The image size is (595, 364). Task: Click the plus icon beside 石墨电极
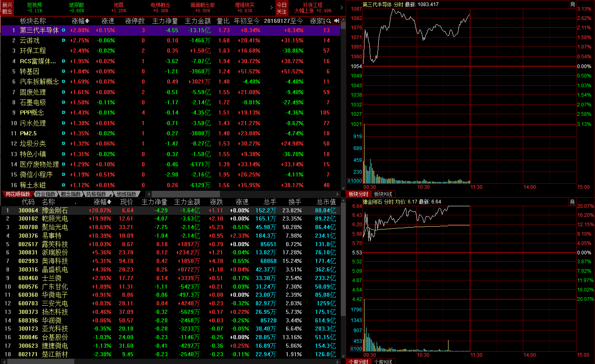pyautogui.click(x=63, y=102)
